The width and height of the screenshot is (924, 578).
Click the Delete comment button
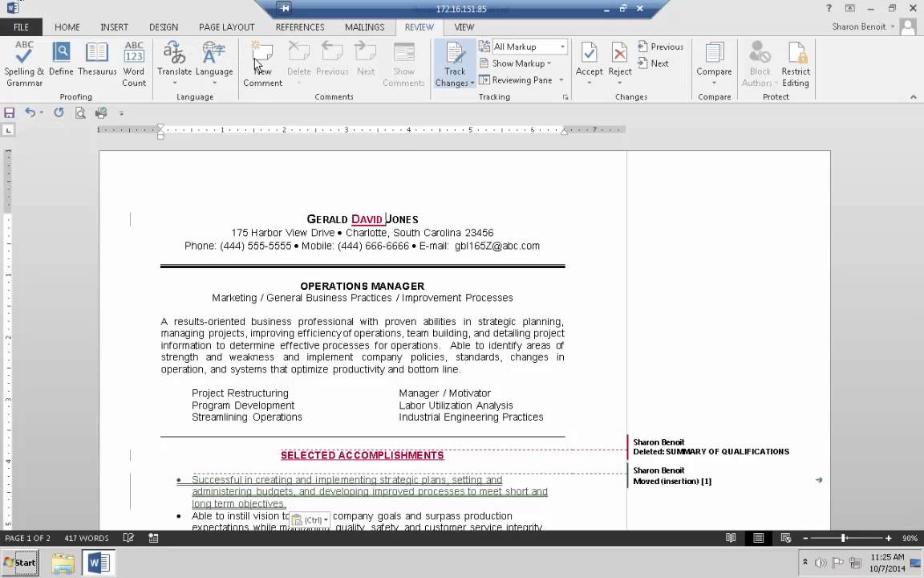coord(298,63)
